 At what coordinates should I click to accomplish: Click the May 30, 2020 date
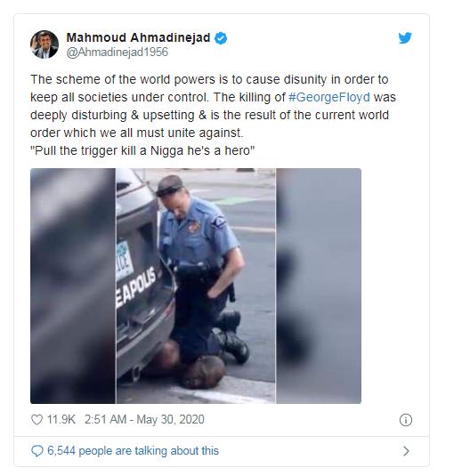pyautogui.click(x=170, y=420)
